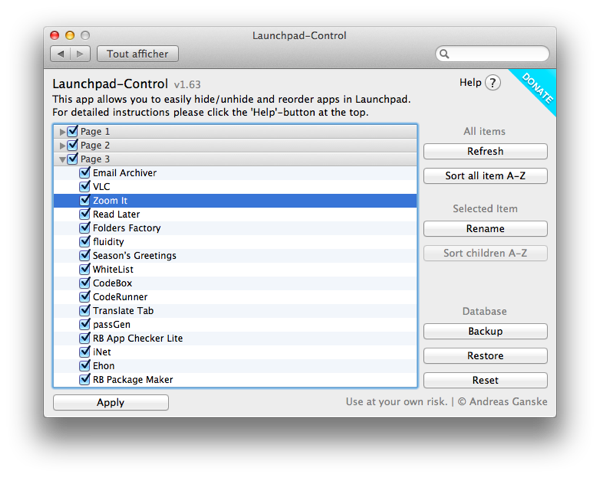Click the back navigation arrow
The image size is (600, 478).
(60, 54)
